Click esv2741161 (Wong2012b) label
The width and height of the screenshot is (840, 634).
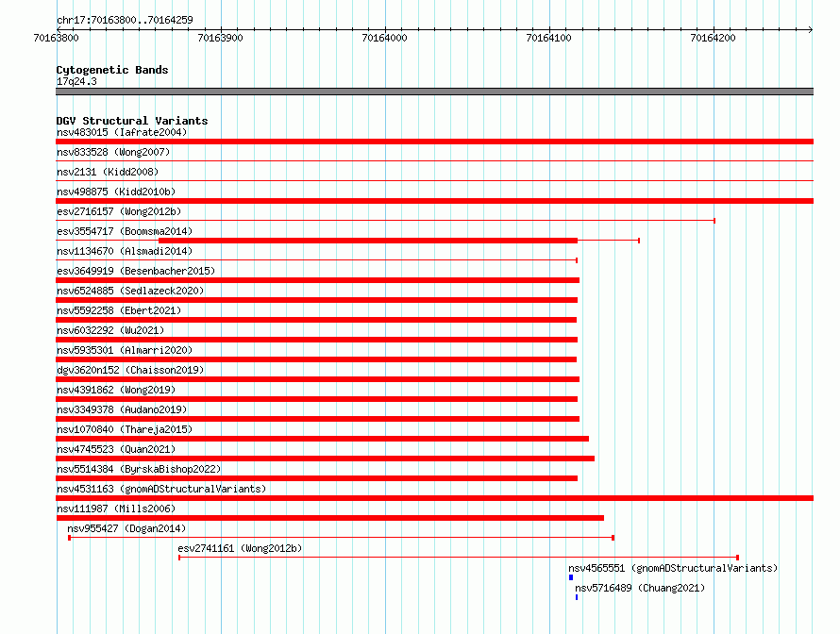coord(240,548)
